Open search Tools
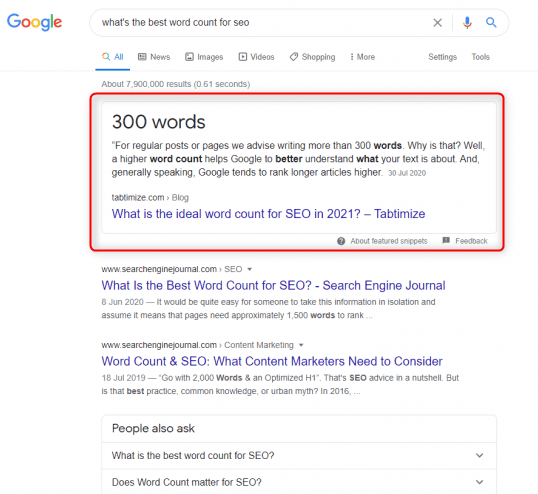 point(480,57)
